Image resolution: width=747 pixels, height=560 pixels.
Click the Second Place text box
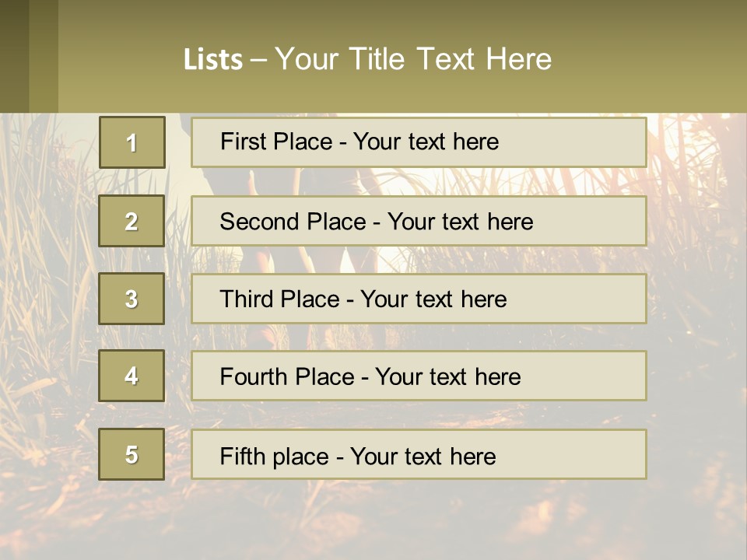pos(419,221)
